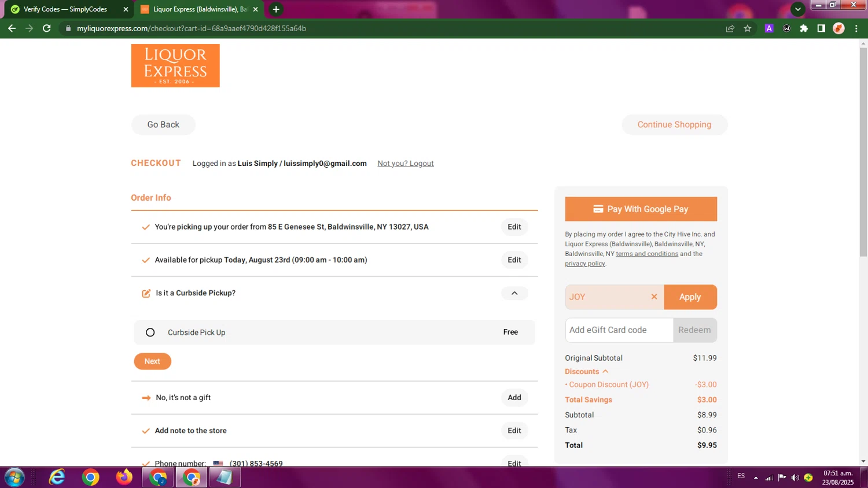Image resolution: width=868 pixels, height=488 pixels.
Task: Open the Windows Start button
Action: click(x=14, y=478)
